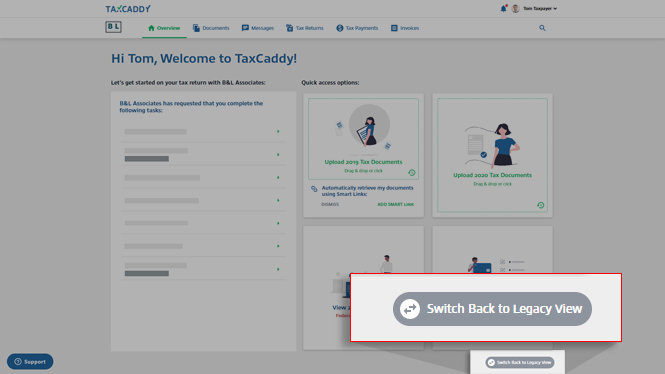The height and width of the screenshot is (374, 665).
Task: Click the Tax Returns tab icon
Action: tap(289, 28)
